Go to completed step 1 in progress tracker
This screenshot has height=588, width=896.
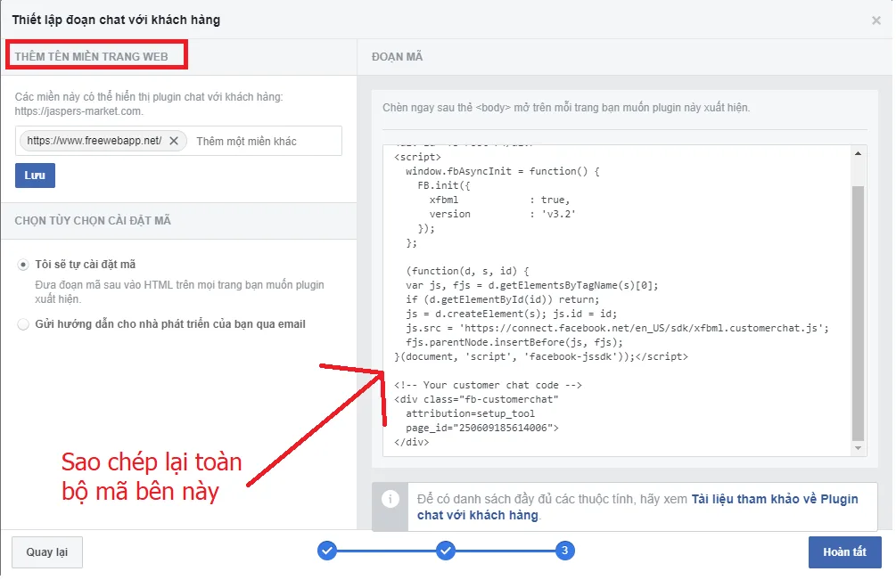pyautogui.click(x=327, y=551)
